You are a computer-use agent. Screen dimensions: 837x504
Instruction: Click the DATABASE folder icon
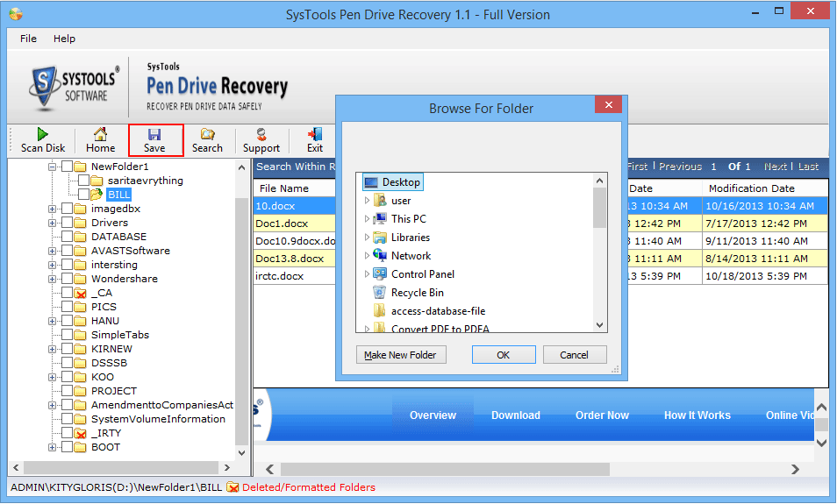80,237
